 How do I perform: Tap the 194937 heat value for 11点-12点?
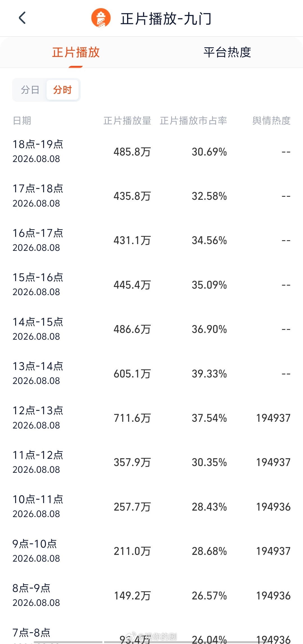point(273,462)
